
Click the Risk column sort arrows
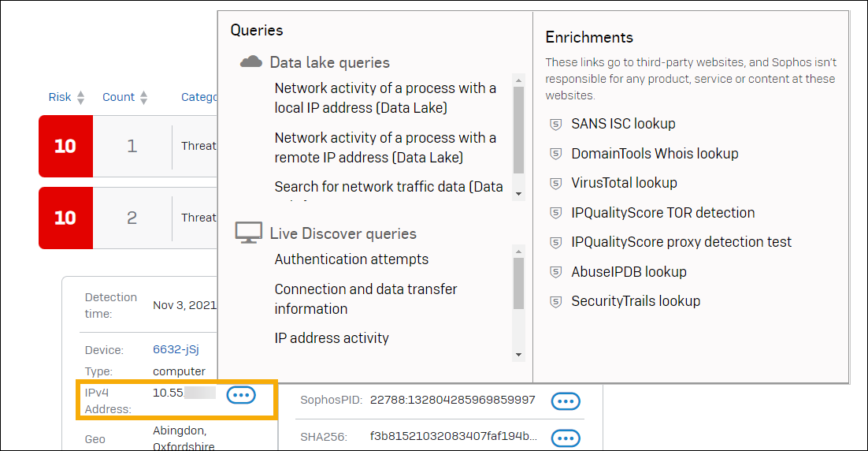click(x=80, y=98)
